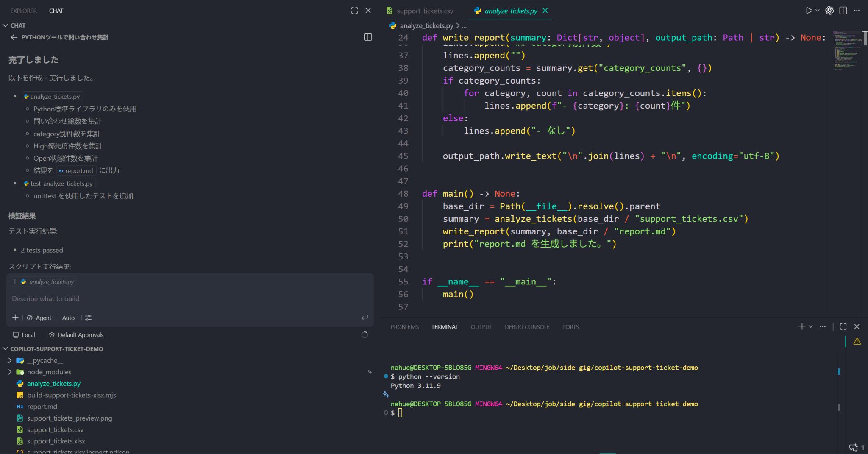Screen dimensions: 868x454
Task: Open the Auto model picker
Action: click(68, 318)
